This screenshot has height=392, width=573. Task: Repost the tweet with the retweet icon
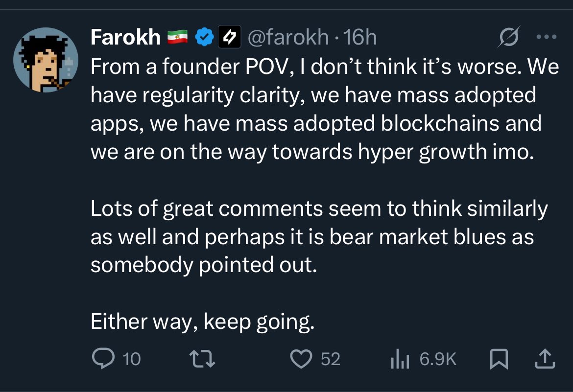click(x=203, y=360)
